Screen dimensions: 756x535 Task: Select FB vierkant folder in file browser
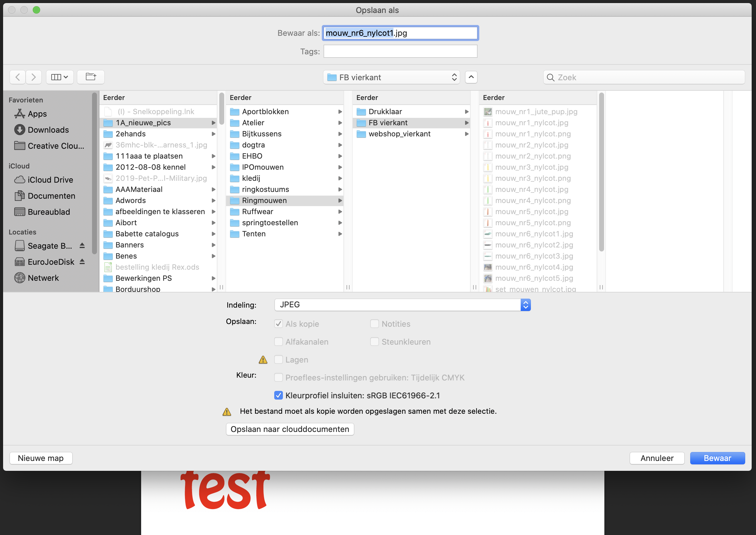(x=388, y=122)
